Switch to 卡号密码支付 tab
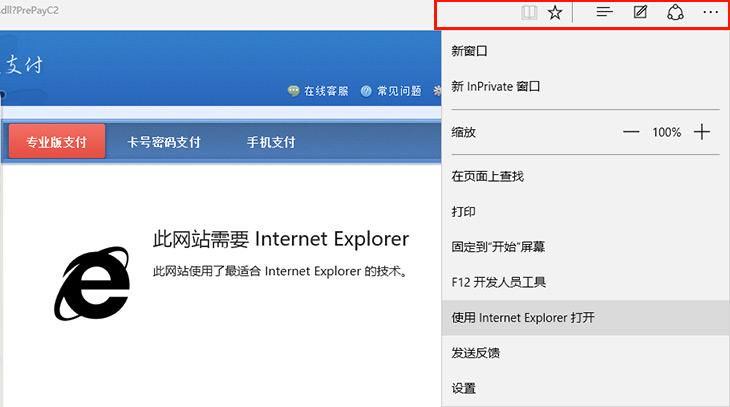 coord(164,142)
